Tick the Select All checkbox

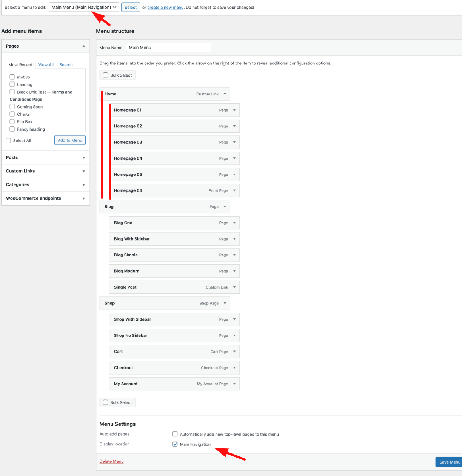[x=8, y=141]
